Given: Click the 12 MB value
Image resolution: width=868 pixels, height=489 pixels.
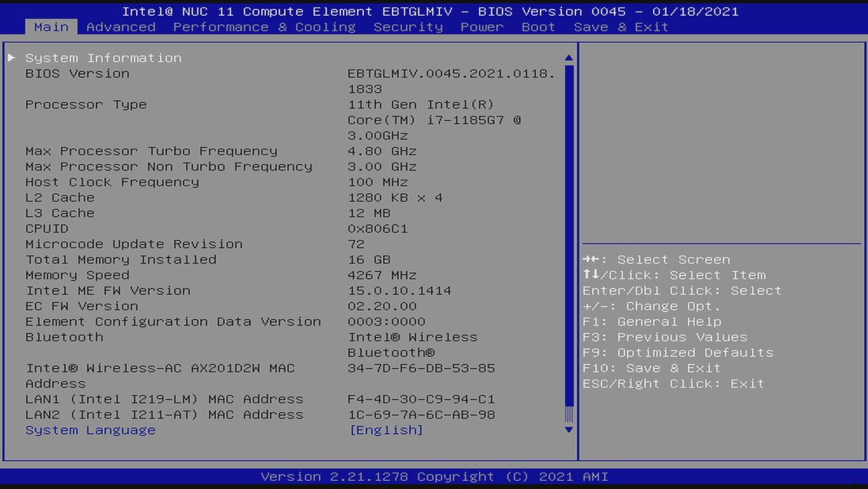Looking at the screenshot, I should tap(369, 214).
